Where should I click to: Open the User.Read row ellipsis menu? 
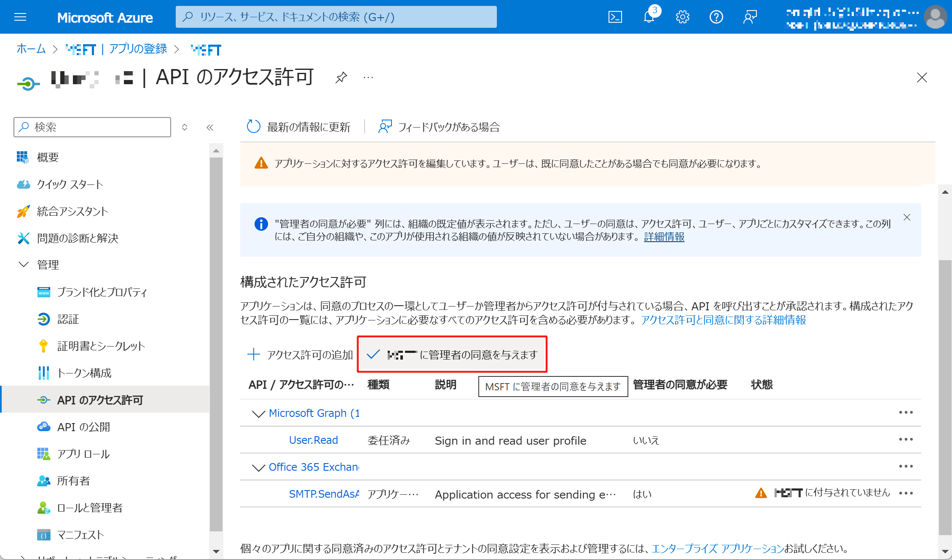tap(905, 439)
